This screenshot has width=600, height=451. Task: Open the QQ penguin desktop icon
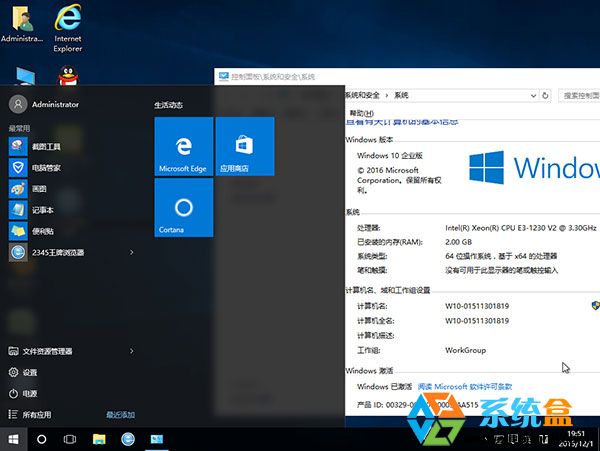[x=68, y=76]
